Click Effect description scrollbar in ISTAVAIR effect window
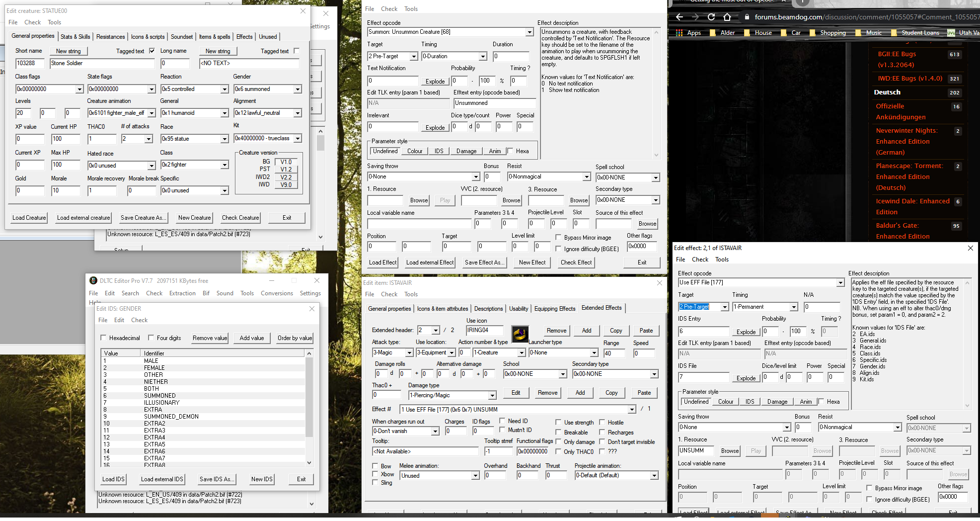Screen dimensions: 980x521 [x=967, y=344]
